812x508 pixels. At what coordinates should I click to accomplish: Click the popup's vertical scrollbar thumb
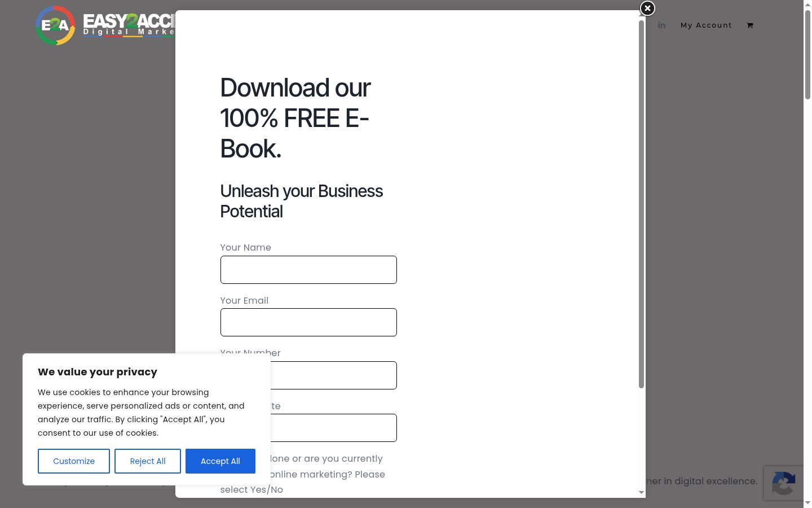(x=641, y=204)
